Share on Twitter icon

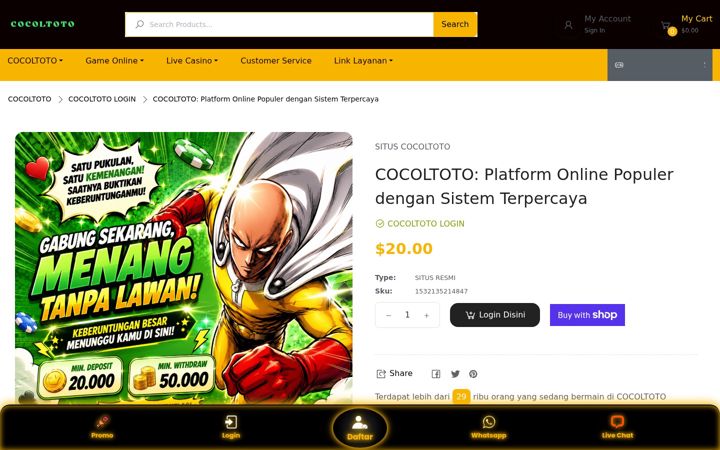(455, 374)
